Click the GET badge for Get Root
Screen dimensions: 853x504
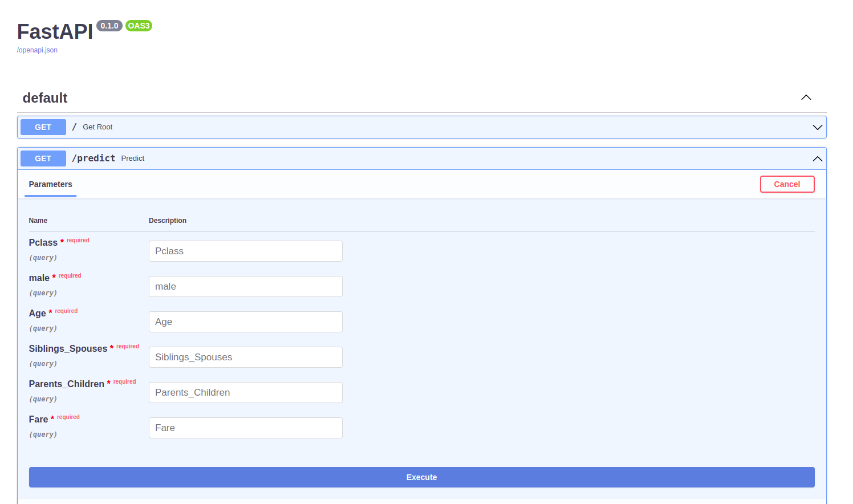43,127
